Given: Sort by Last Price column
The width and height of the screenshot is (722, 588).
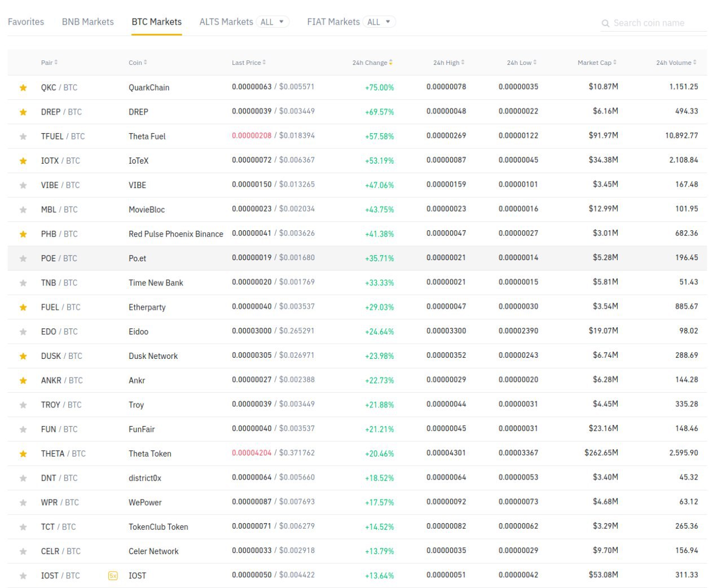Looking at the screenshot, I should tap(249, 63).
